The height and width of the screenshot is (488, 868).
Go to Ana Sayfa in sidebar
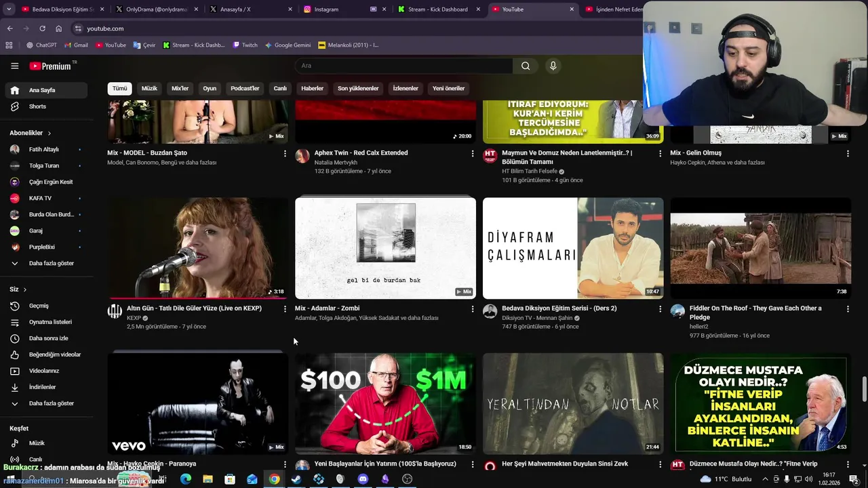click(x=46, y=90)
